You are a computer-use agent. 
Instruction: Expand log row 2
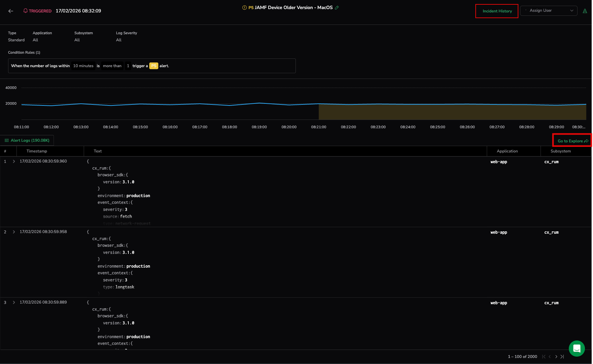[x=14, y=232]
